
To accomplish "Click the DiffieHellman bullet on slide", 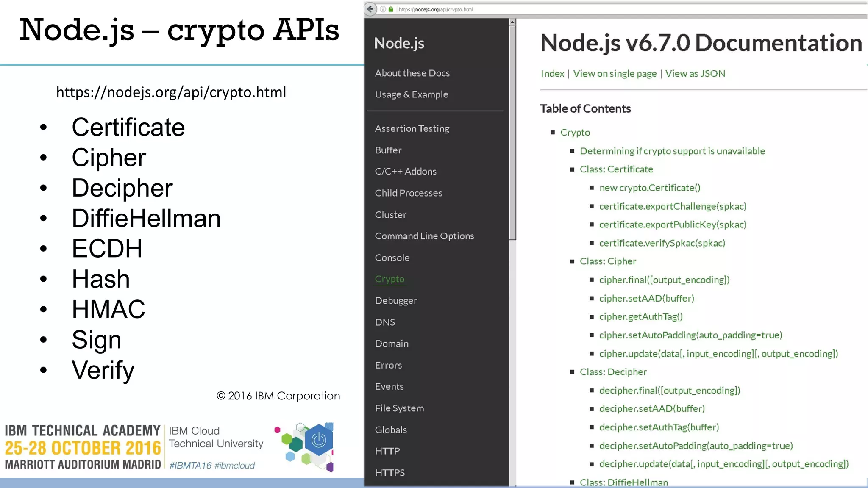I will pos(146,219).
